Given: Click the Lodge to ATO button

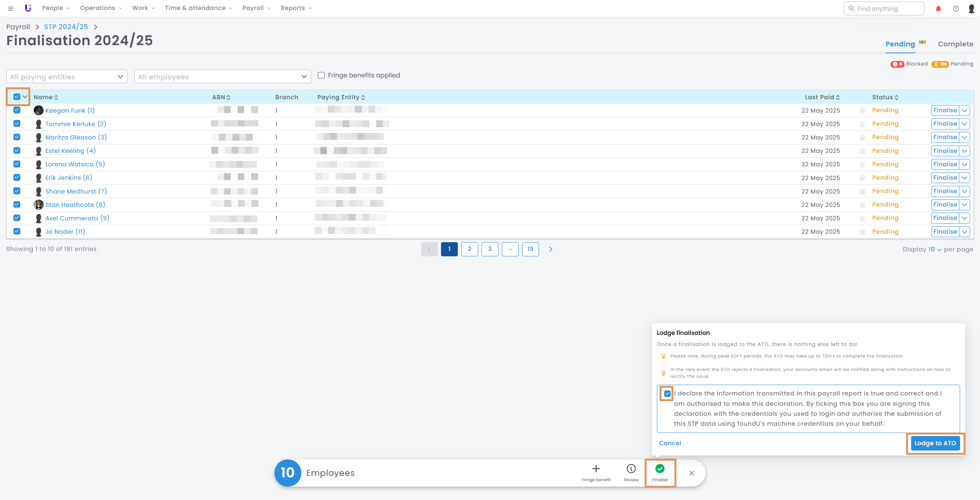Looking at the screenshot, I should (935, 443).
